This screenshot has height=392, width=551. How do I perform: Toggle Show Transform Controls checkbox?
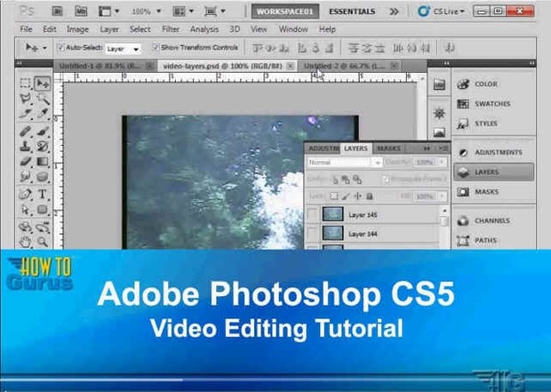pos(156,47)
